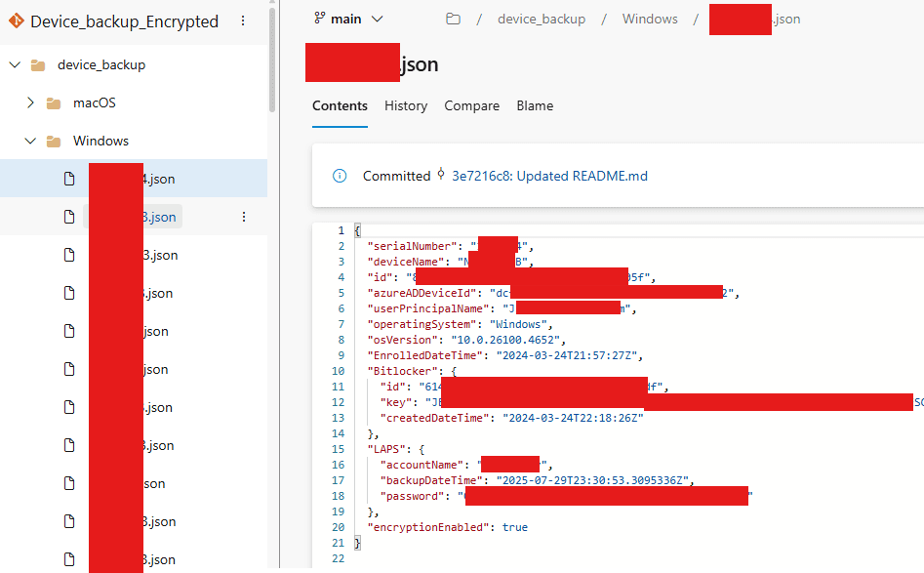Collapse the device_backup tree node
This screenshot has width=924, height=573.
tap(14, 64)
